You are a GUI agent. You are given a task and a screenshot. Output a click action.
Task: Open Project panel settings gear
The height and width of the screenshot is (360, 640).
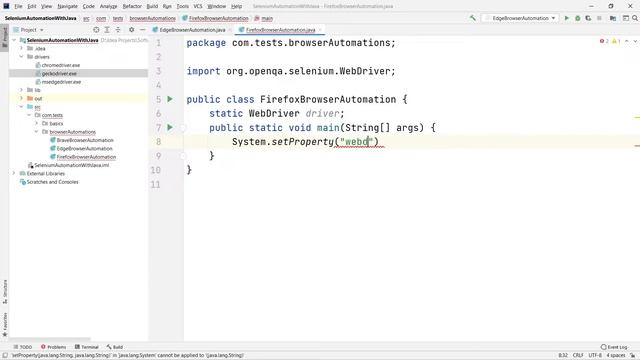tap(131, 30)
